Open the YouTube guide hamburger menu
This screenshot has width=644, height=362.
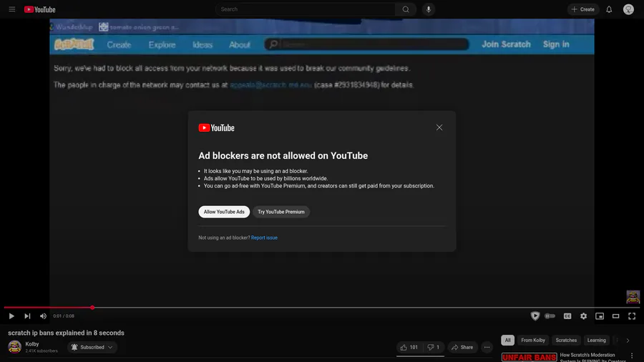pyautogui.click(x=12, y=9)
